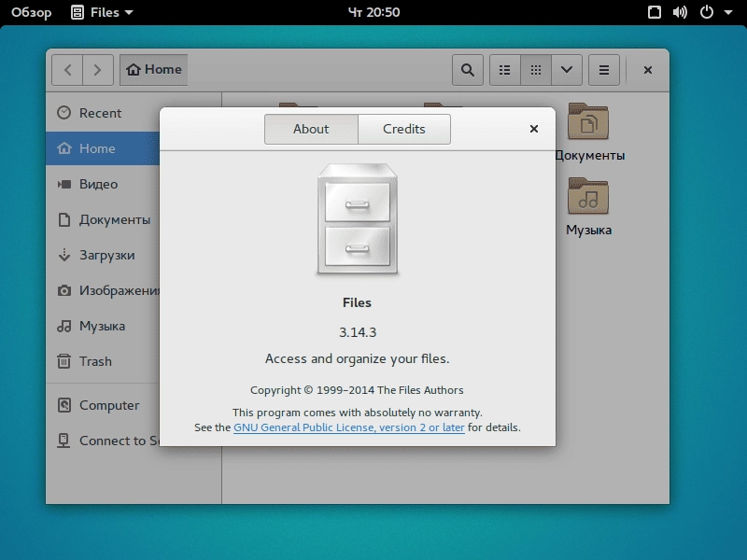Open the GNU General Public License link
This screenshot has height=560, width=747.
(348, 427)
